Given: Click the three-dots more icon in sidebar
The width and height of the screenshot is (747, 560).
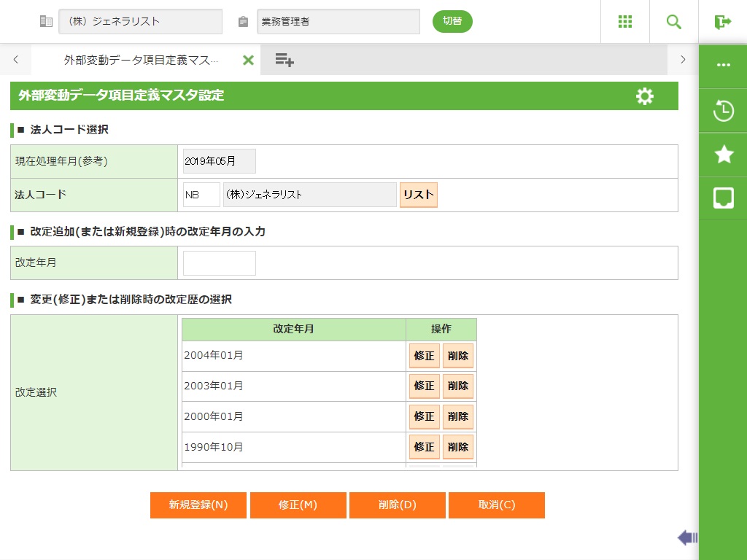Looking at the screenshot, I should pyautogui.click(x=723, y=65).
